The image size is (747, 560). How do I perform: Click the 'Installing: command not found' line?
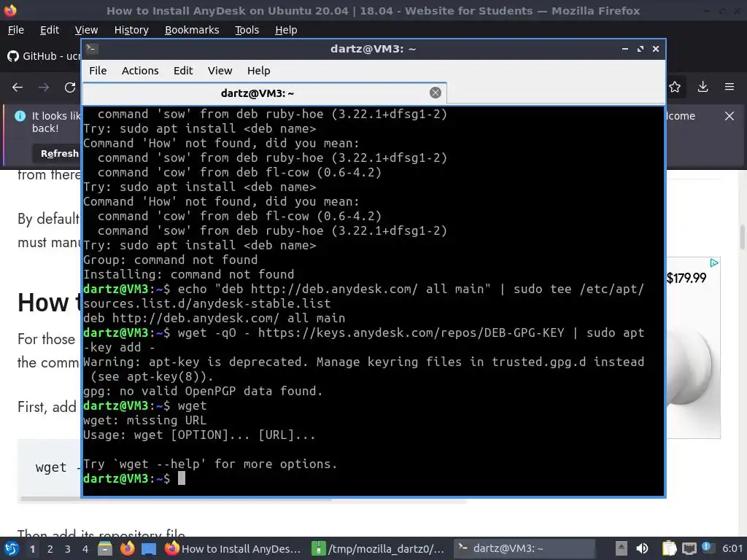point(189,275)
